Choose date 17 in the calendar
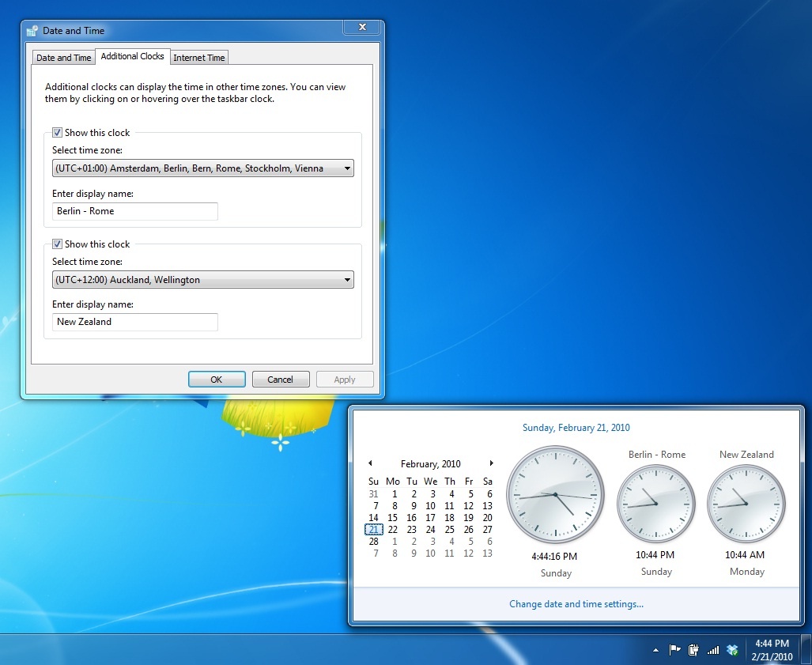812x665 pixels. point(430,517)
